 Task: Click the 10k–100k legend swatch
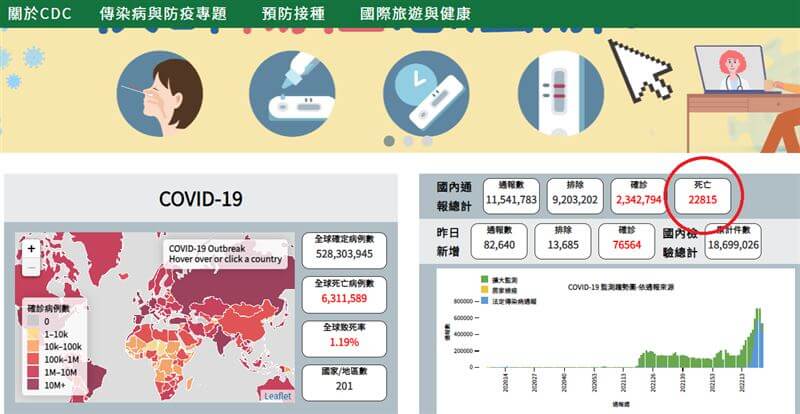pyautogui.click(x=32, y=347)
